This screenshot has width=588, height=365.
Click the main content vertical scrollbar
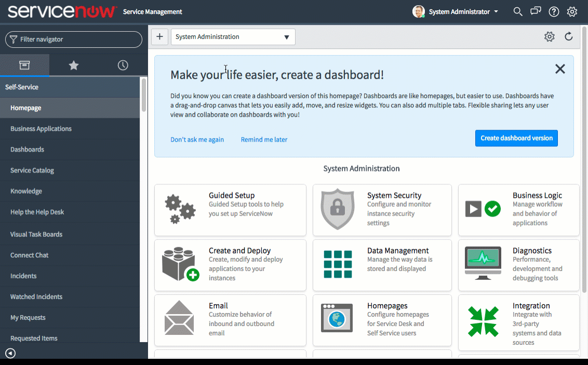point(584,159)
